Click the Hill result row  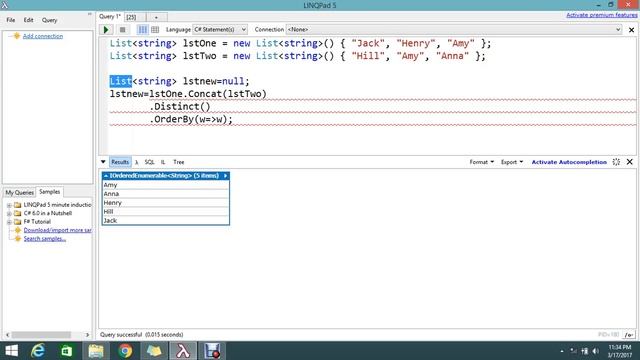[x=166, y=211]
